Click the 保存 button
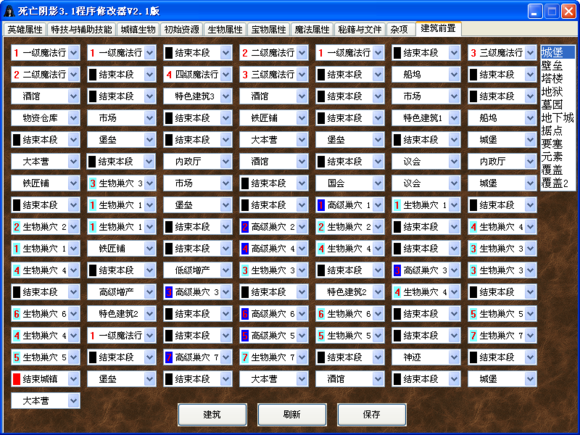 [x=372, y=414]
